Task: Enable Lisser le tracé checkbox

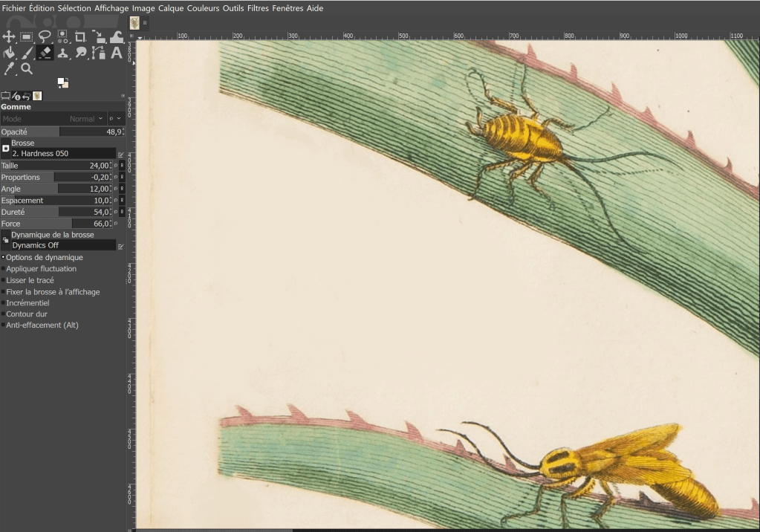Action: point(4,281)
